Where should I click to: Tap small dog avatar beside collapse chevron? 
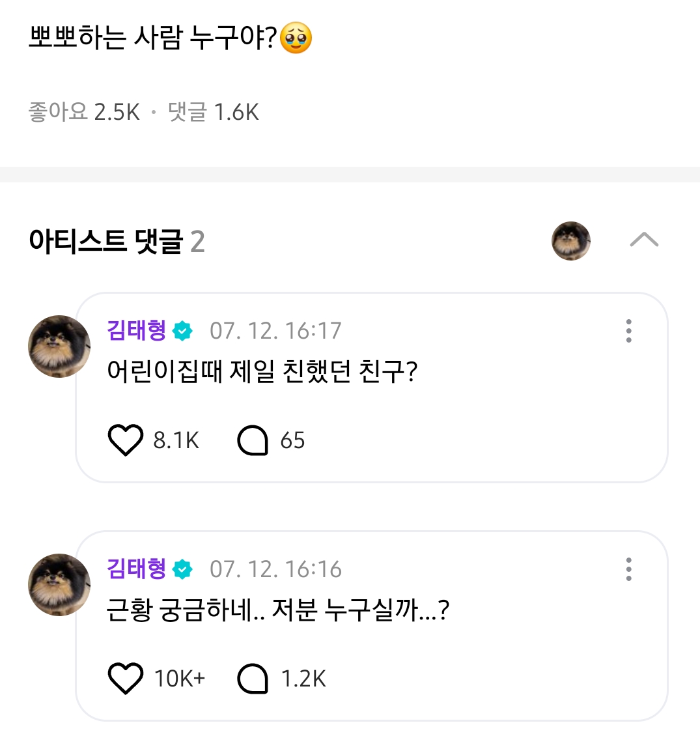[x=571, y=240]
